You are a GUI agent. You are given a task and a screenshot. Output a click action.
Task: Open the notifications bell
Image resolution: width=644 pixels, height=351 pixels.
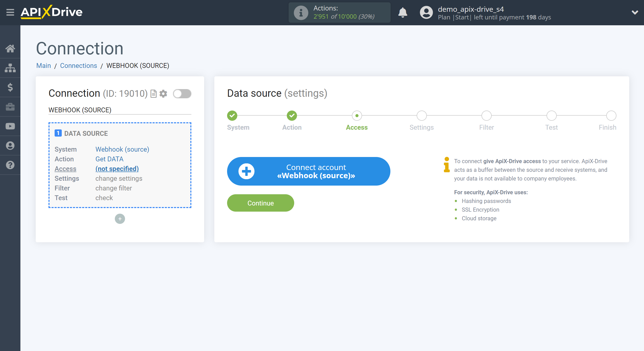[x=403, y=12]
